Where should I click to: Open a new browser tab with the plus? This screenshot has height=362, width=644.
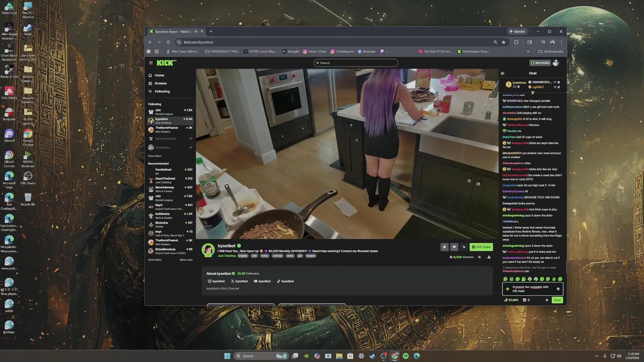[x=211, y=31]
